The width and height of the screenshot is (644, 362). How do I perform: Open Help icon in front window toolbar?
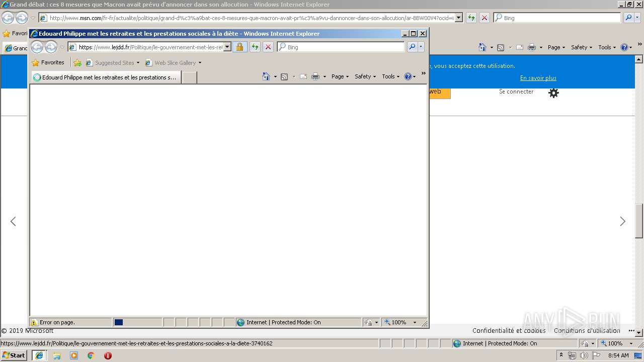[408, 76]
